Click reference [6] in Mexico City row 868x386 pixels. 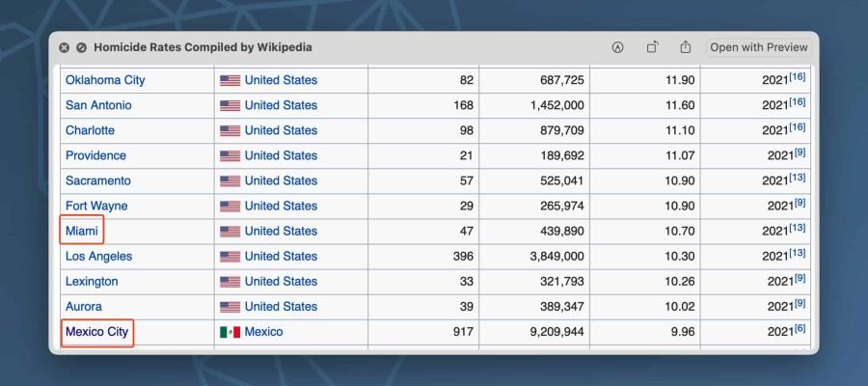point(799,329)
